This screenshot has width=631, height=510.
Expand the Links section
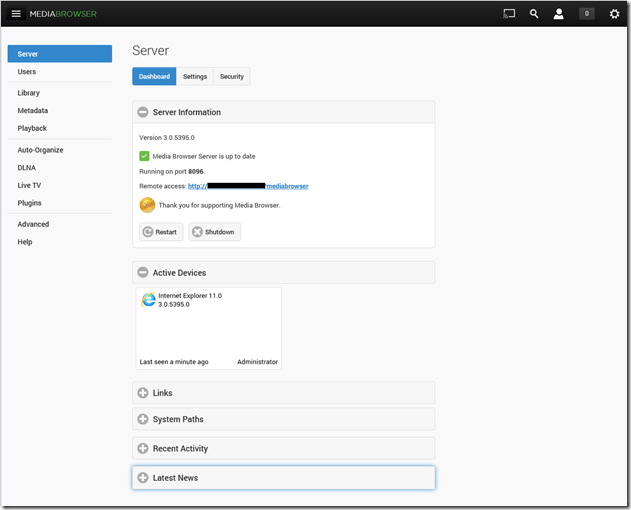(x=143, y=393)
